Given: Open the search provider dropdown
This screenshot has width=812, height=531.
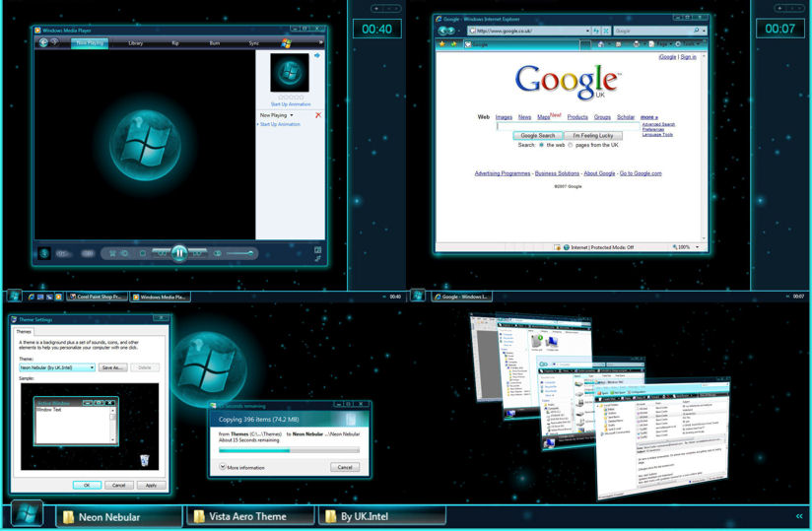Looking at the screenshot, I should 705,32.
